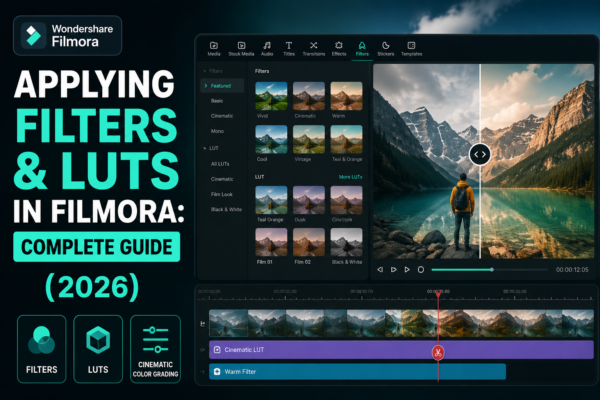Select Black & White category in sidebar
Viewport: 600px width, 400px height.
(226, 209)
